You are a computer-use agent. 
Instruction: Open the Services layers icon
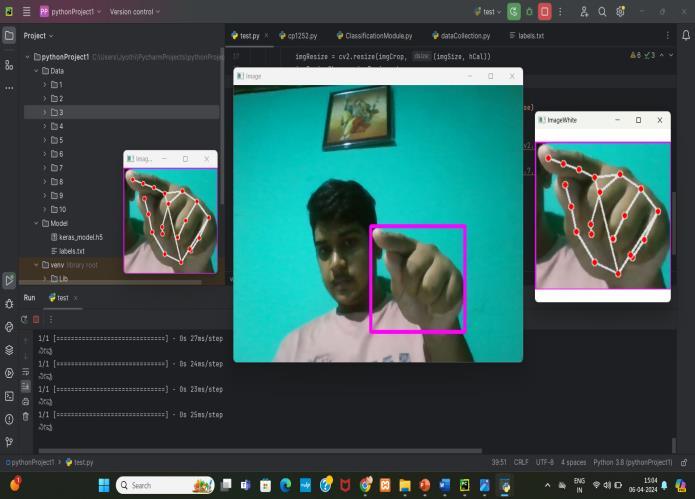click(9, 350)
